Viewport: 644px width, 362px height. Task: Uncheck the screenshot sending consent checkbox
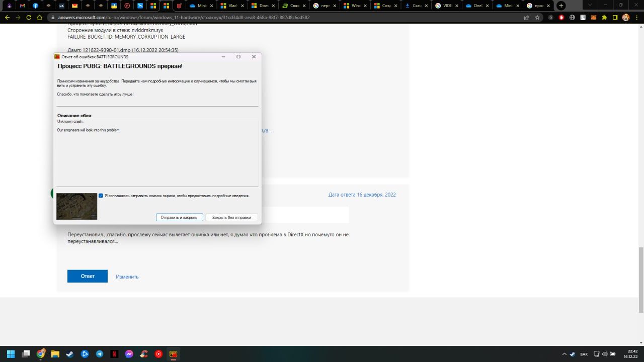(101, 196)
